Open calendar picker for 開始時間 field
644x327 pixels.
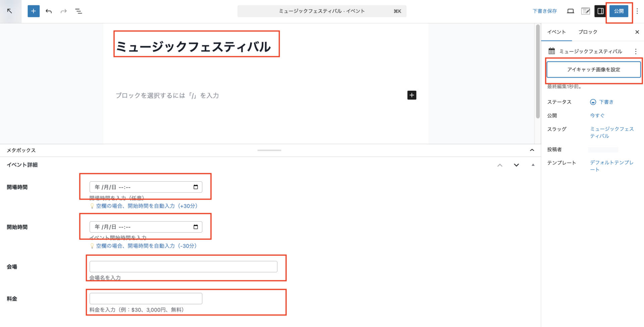tap(196, 227)
